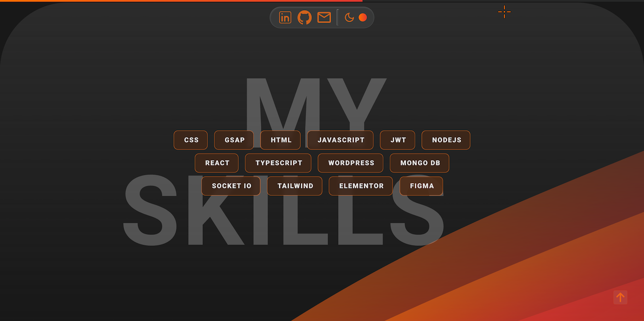The image size is (644, 321).
Task: Select the NODEJS badge
Action: (445, 140)
